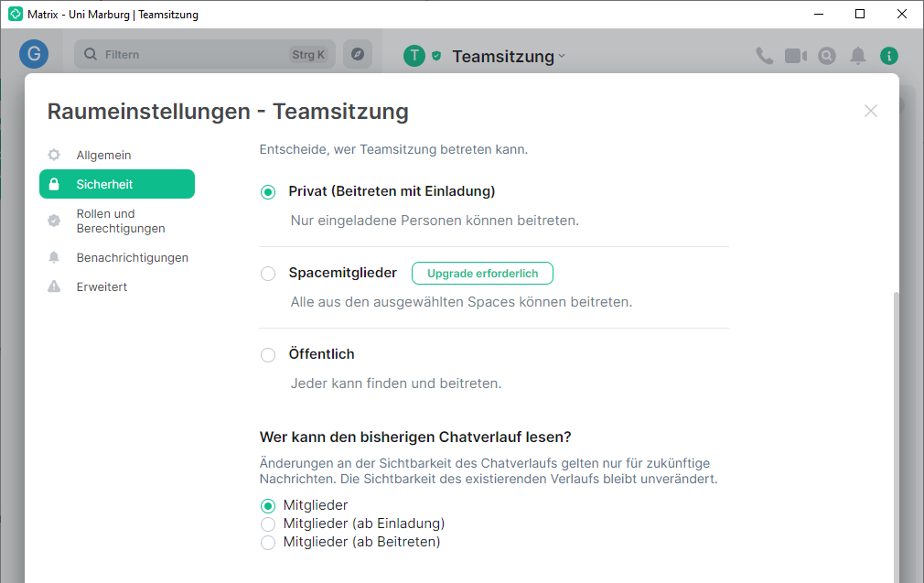
Task: Click the bell icon beside Benachrichtigungen
Action: (x=54, y=257)
